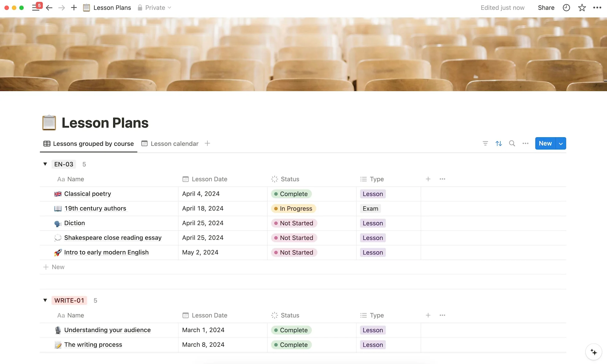This screenshot has width=607, height=364.
Task: Open Notion AI with the sparkle button
Action: [x=593, y=352]
